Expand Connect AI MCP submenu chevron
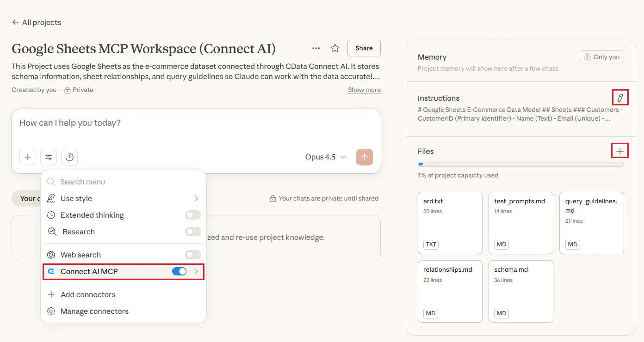 click(x=197, y=271)
